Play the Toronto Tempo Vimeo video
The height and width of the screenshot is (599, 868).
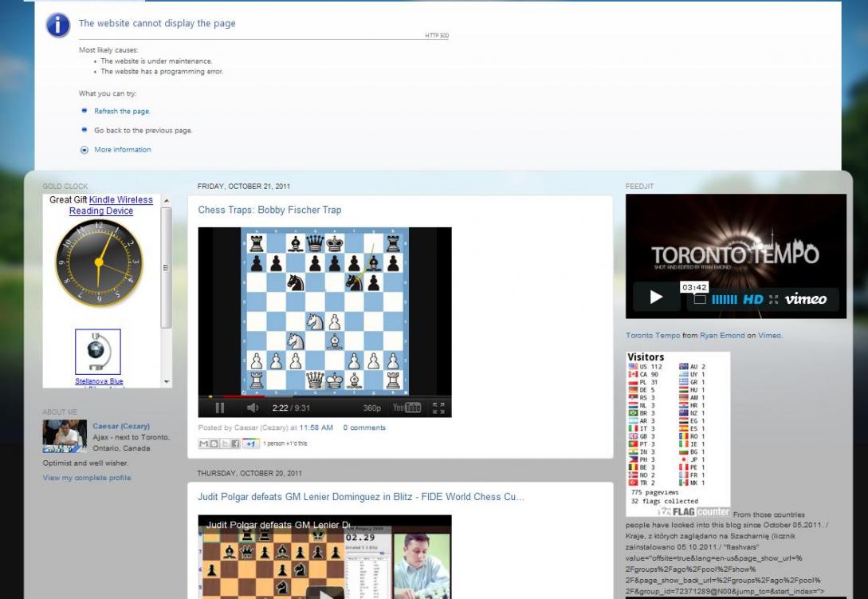coord(656,298)
